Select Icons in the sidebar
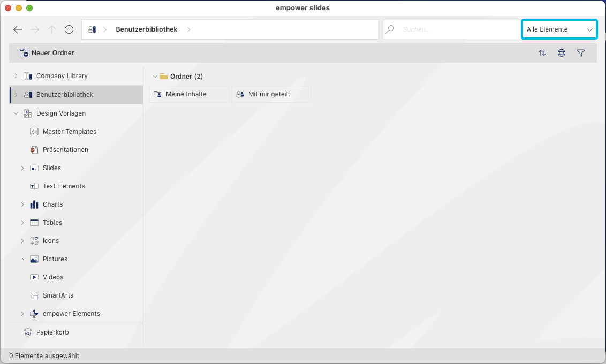 pos(51,241)
